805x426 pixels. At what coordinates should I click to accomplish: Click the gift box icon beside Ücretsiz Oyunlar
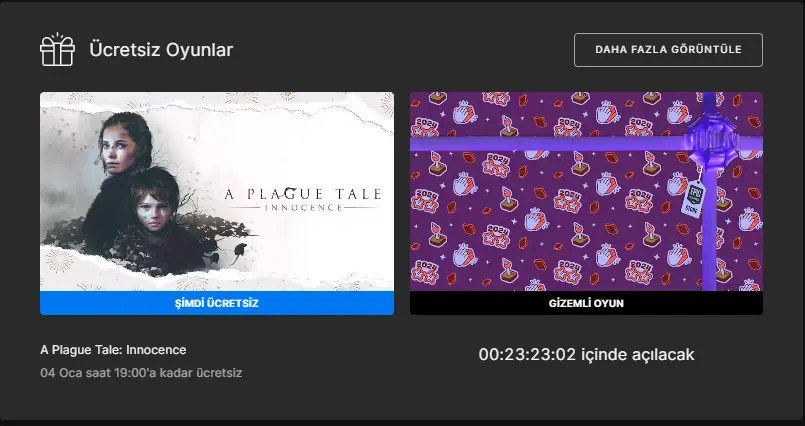(58, 50)
